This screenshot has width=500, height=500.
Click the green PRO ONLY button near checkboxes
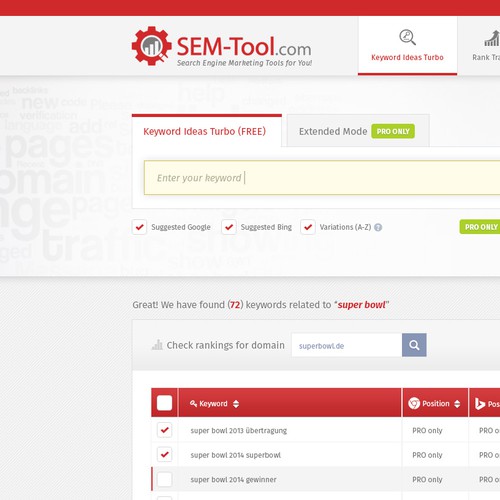click(x=480, y=227)
